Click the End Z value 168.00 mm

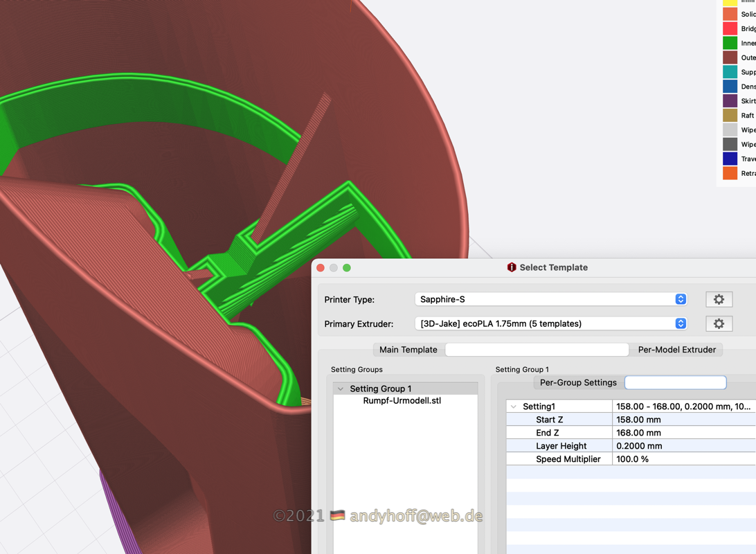(638, 433)
